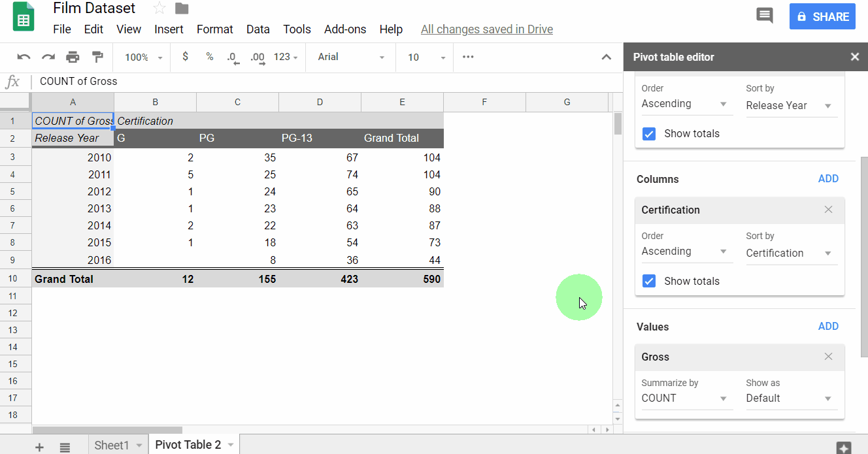Open the Format menu
Image resolution: width=868 pixels, height=454 pixels.
(215, 29)
